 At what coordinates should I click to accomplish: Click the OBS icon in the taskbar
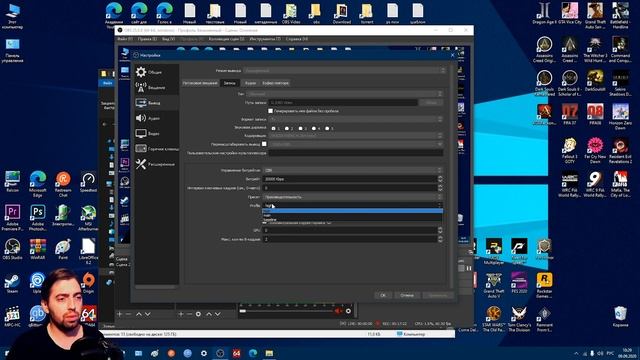[x=220, y=353]
